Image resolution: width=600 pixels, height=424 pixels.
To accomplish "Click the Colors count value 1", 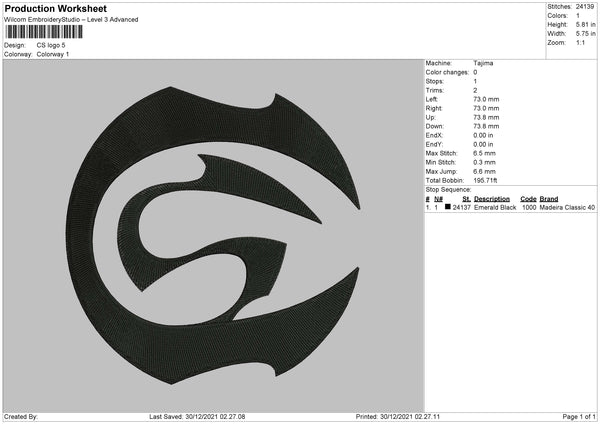I will click(578, 16).
